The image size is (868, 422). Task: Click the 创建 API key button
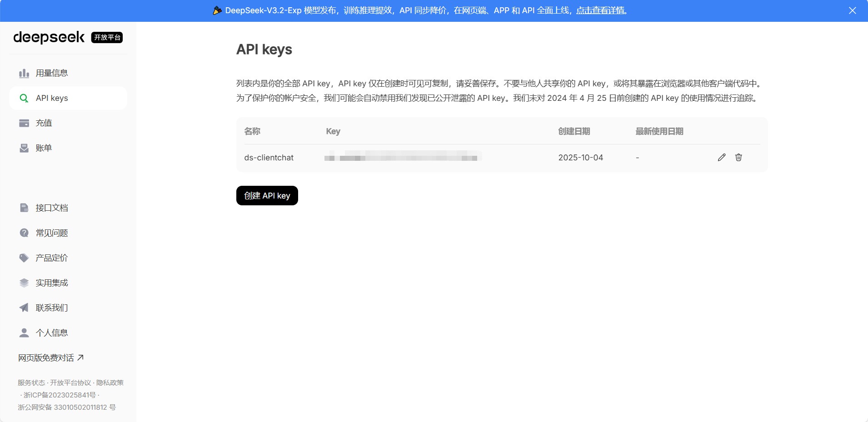pos(267,196)
